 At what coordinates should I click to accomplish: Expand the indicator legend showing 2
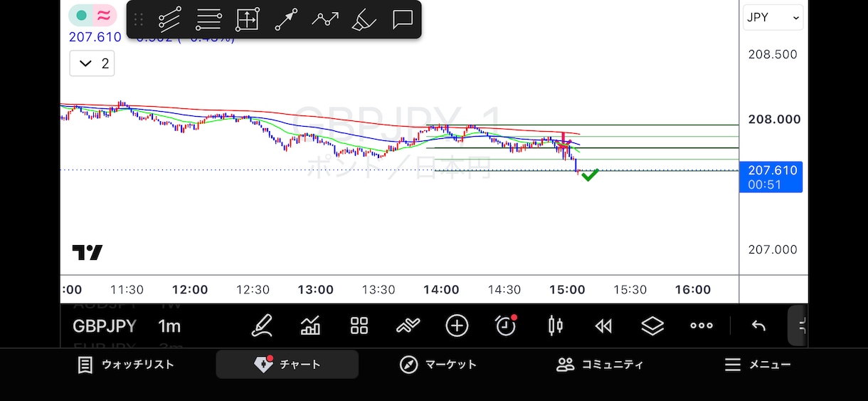92,63
